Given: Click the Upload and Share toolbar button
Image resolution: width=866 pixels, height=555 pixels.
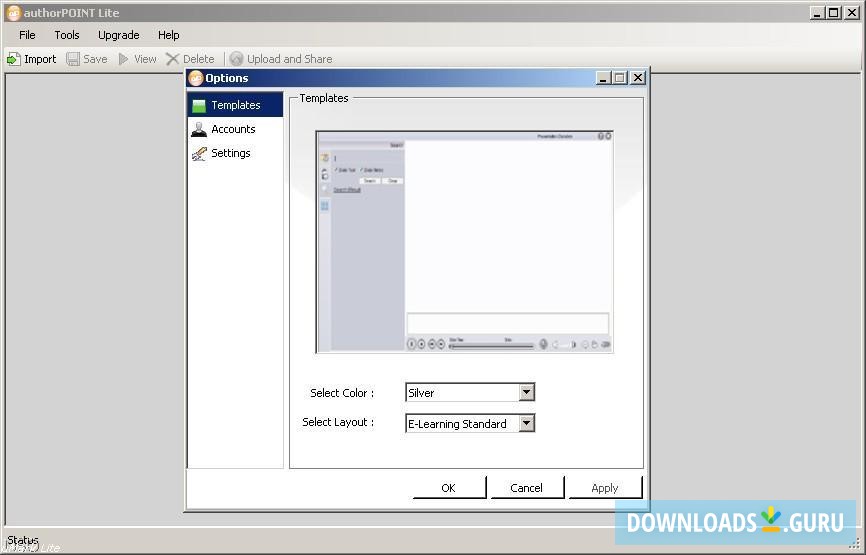Looking at the screenshot, I should pyautogui.click(x=281, y=59).
